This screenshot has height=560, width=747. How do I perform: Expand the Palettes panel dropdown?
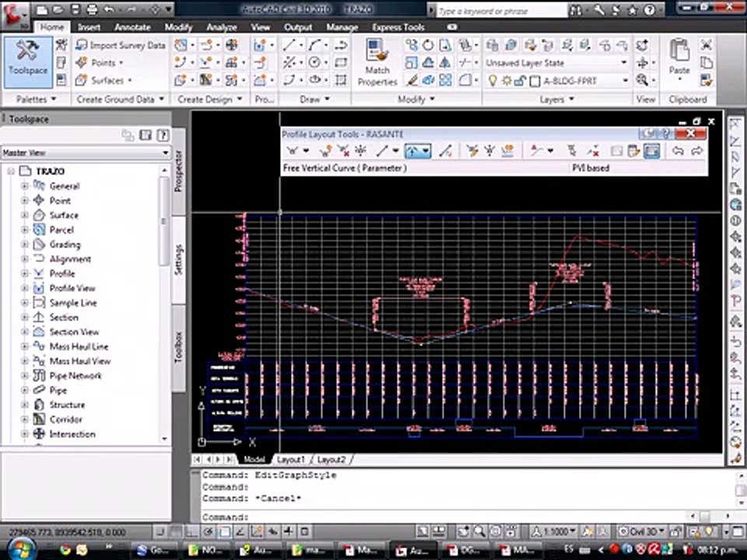click(x=37, y=100)
